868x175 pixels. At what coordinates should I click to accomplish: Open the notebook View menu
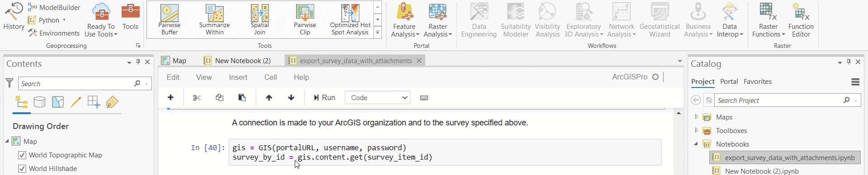tap(204, 77)
